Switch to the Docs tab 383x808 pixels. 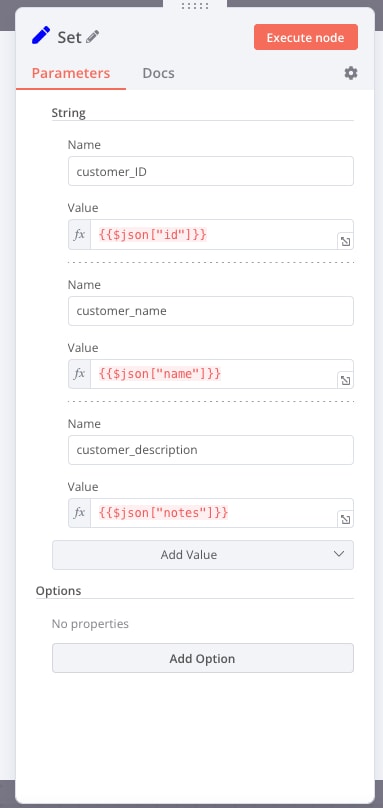[x=158, y=73]
